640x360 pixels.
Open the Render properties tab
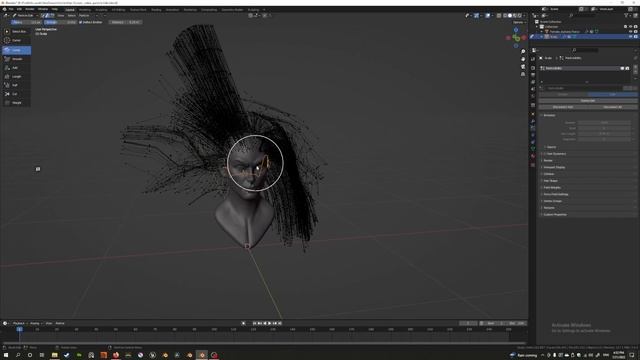click(x=533, y=68)
